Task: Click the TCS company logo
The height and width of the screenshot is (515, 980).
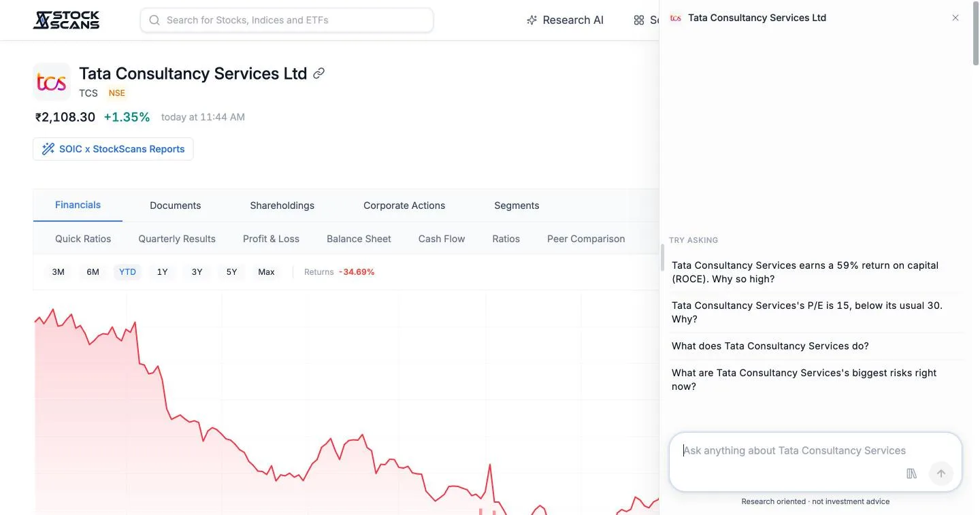Action: click(x=51, y=82)
